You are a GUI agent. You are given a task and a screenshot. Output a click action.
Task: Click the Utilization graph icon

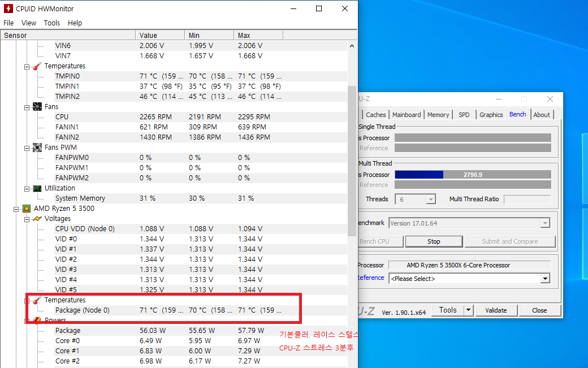click(37, 188)
